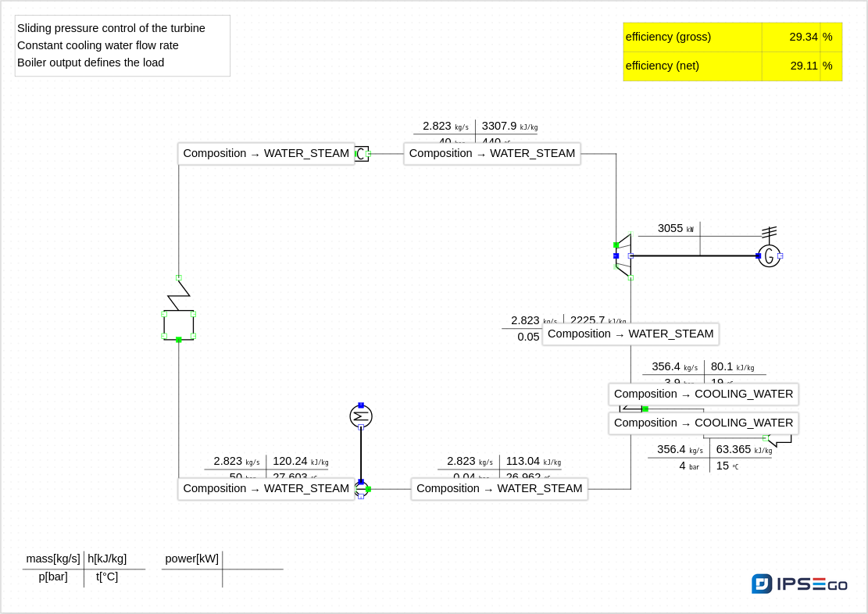The image size is (868, 614).
Task: Click the green port at the boiler bottom
Action: 179,340
